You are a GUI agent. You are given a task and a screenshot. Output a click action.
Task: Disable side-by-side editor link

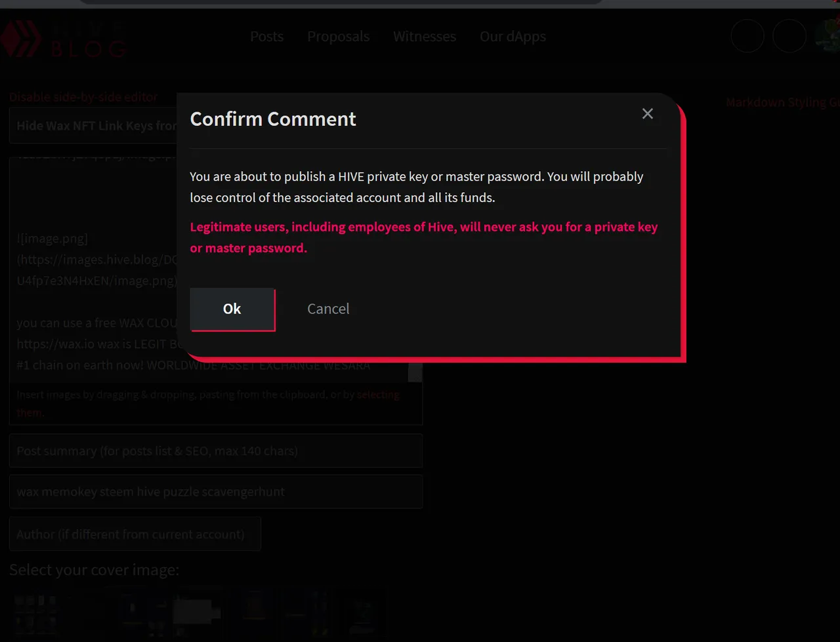83,96
